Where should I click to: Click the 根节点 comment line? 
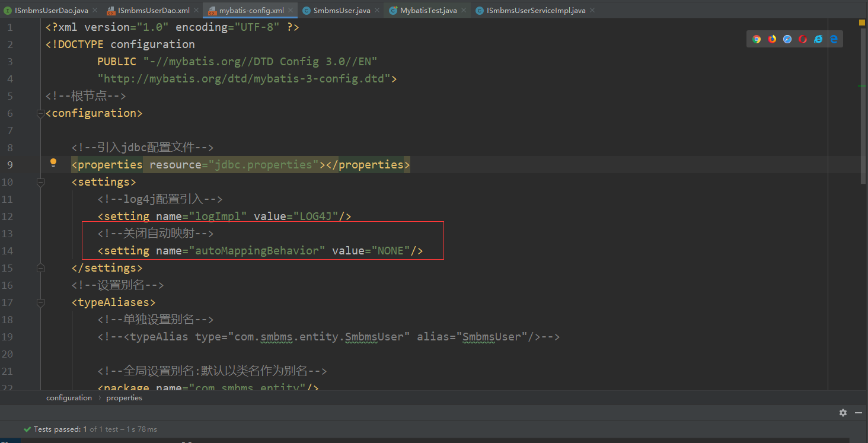tap(85, 96)
